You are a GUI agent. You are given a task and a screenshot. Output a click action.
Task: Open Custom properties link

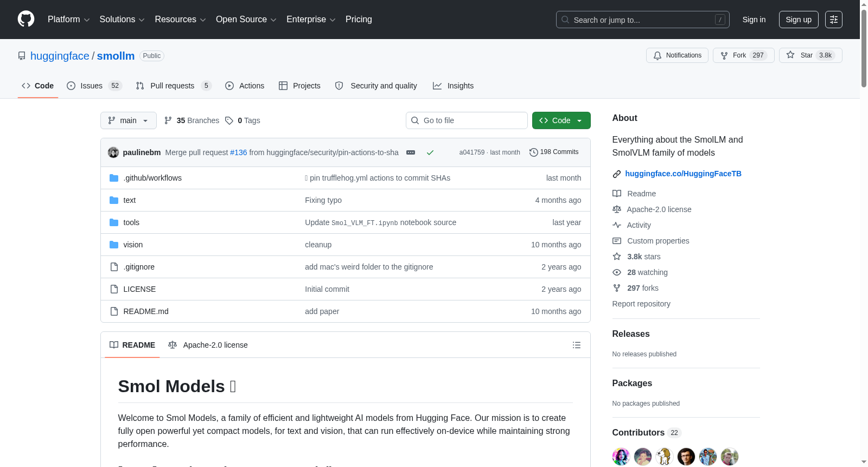[651, 241]
